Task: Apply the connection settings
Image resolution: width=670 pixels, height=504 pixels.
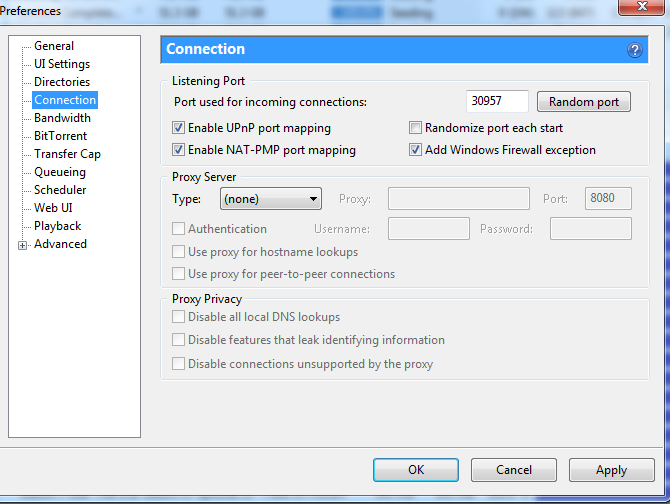Action: [x=611, y=470]
